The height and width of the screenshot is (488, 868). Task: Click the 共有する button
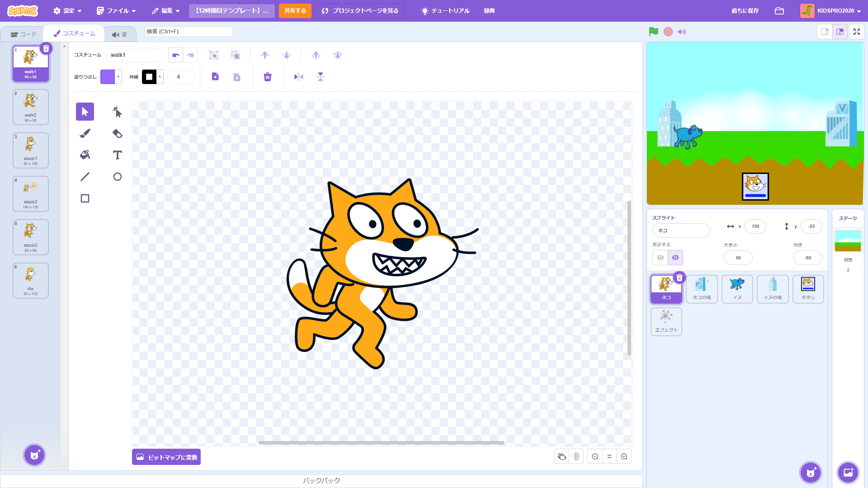295,11
